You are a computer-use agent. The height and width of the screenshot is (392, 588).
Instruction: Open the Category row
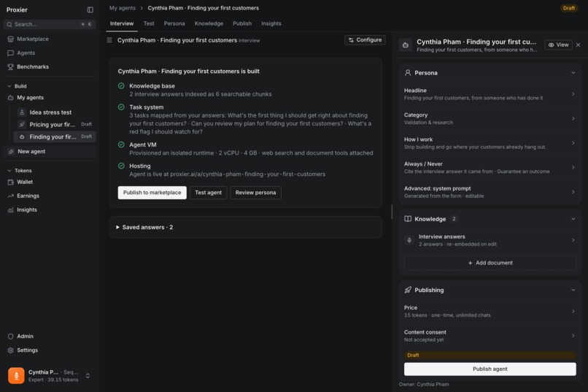coord(490,118)
